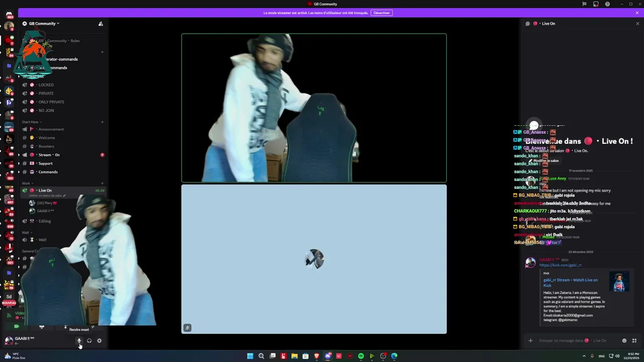This screenshot has width=644, height=362.
Task: Open user settings gear icon
Action: point(99,340)
